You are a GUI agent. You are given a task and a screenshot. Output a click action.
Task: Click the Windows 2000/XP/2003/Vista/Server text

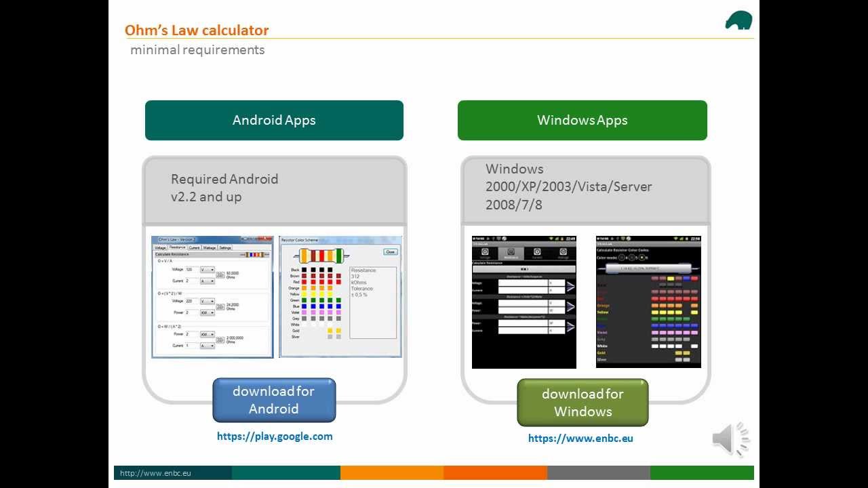(568, 186)
